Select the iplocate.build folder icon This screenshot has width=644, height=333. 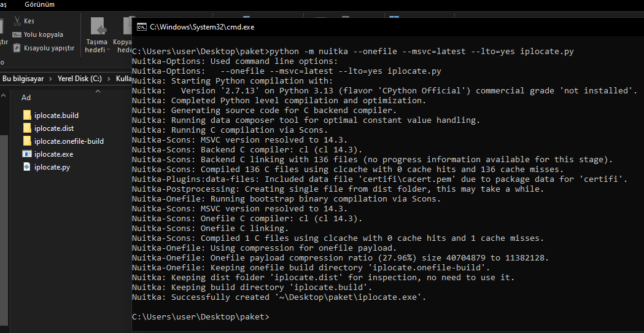tap(27, 115)
